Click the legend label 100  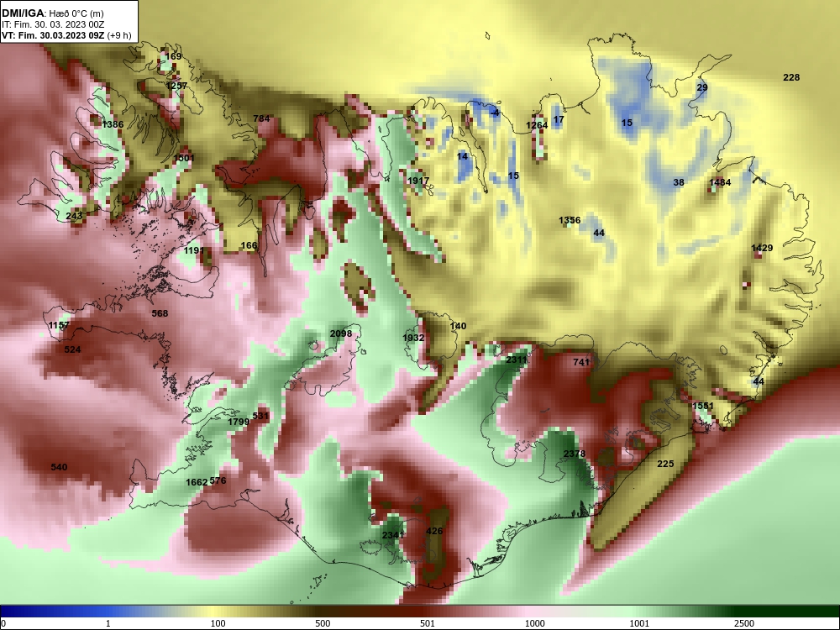pyautogui.click(x=218, y=623)
